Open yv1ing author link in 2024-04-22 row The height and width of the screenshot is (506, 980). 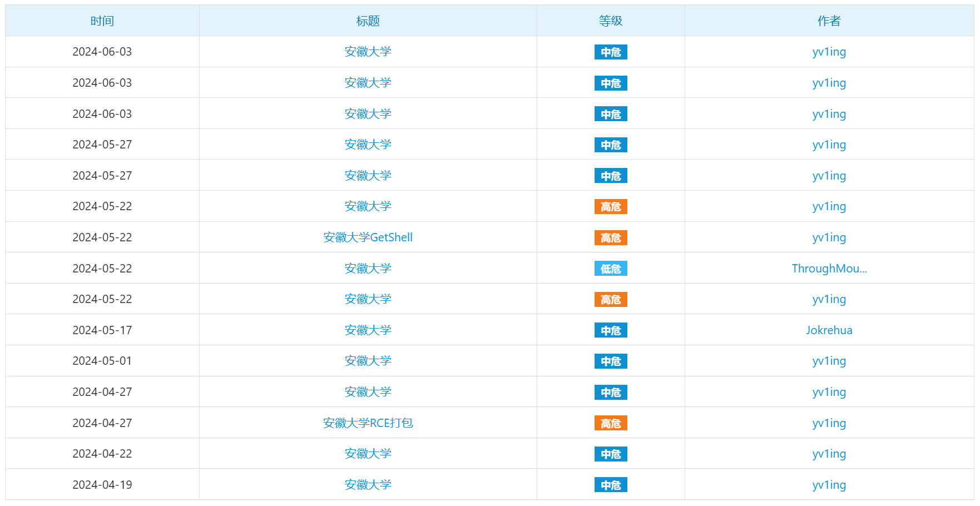(829, 454)
